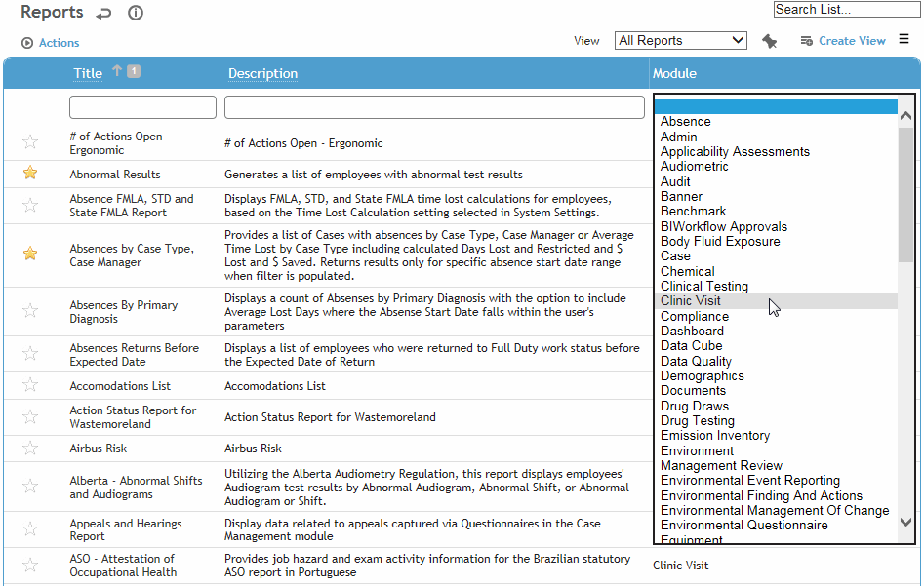Viewport: 924px width, 586px height.
Task: Choose Chemical module option
Action: tap(776, 271)
